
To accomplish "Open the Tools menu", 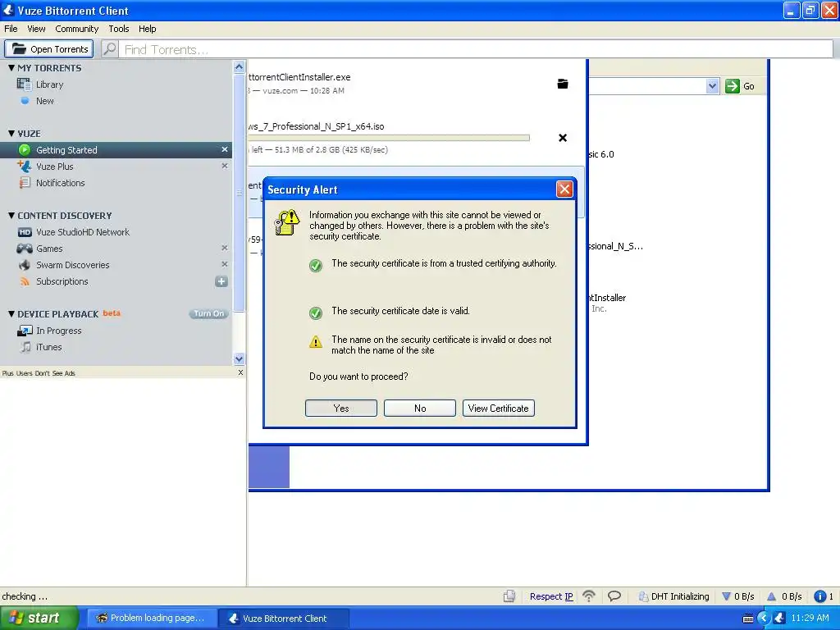I will click(118, 29).
